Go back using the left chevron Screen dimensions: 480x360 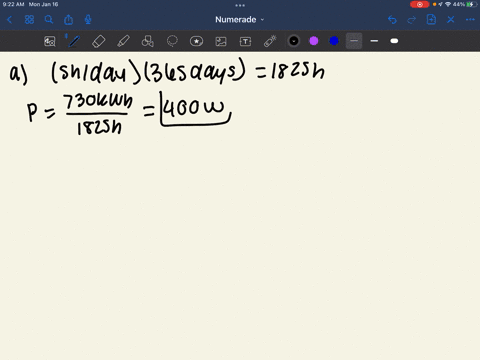click(x=9, y=20)
